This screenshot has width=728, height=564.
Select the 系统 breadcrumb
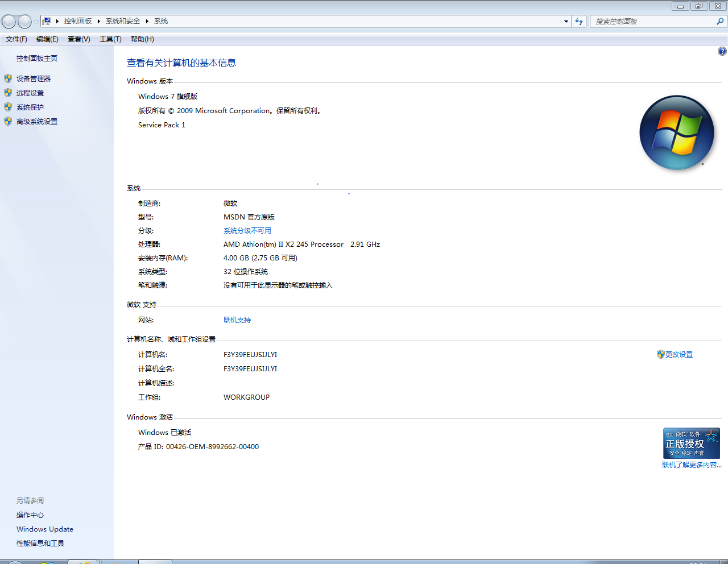pyautogui.click(x=161, y=21)
